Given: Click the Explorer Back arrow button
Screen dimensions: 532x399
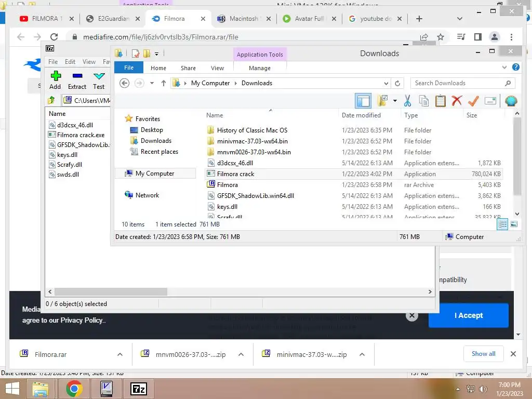Looking at the screenshot, I should tap(125, 83).
